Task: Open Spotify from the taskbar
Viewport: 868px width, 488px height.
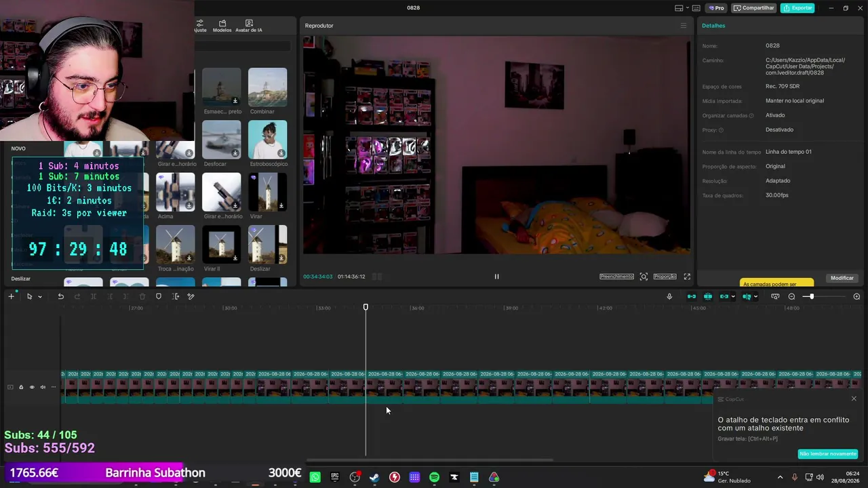Action: [x=434, y=477]
